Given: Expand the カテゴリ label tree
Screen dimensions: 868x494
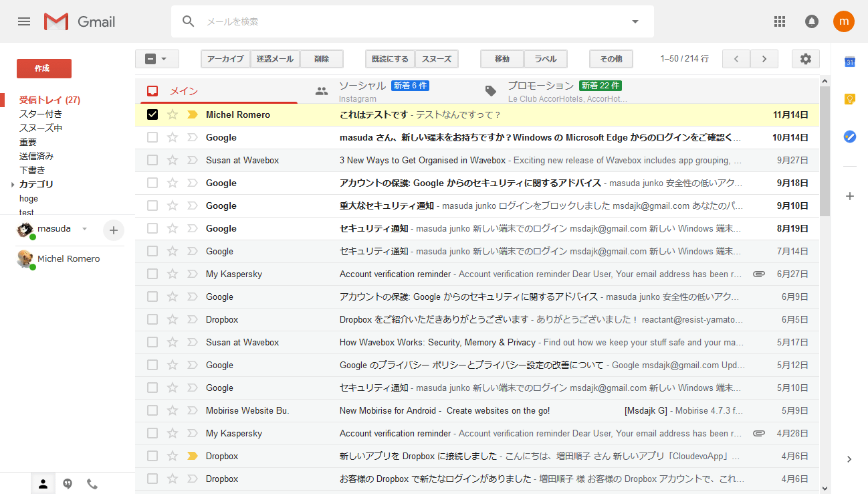Looking at the screenshot, I should (x=13, y=185).
